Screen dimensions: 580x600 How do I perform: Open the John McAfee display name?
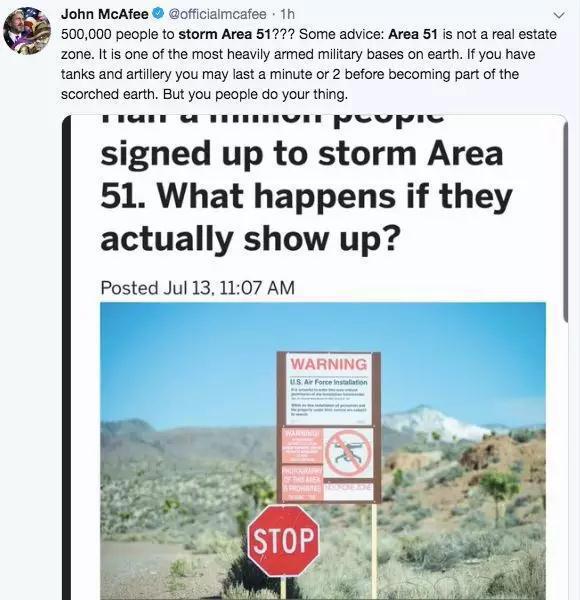[104, 14]
